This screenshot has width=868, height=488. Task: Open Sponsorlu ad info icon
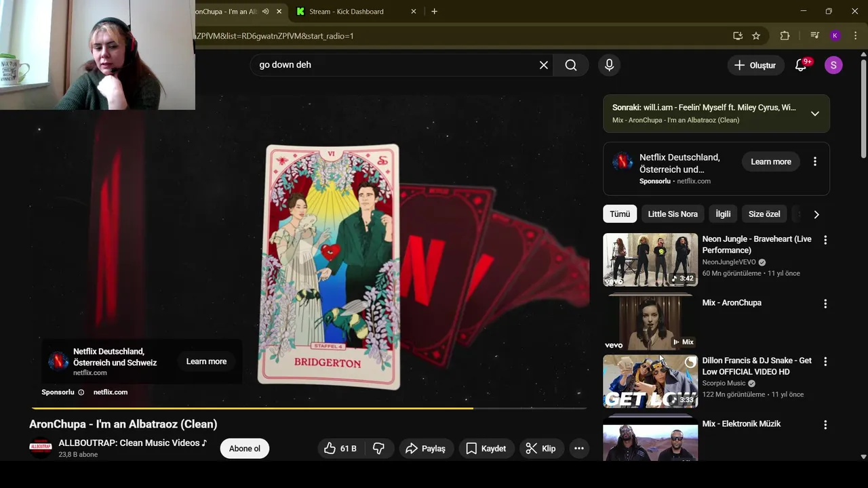point(81,392)
